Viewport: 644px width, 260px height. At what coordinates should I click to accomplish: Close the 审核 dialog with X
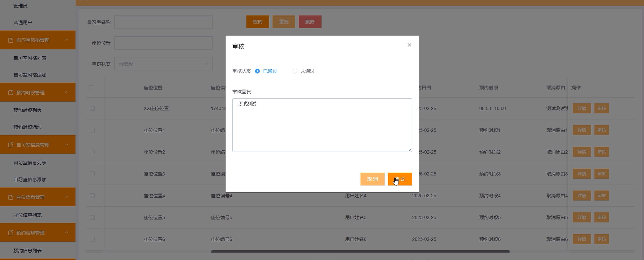[409, 45]
